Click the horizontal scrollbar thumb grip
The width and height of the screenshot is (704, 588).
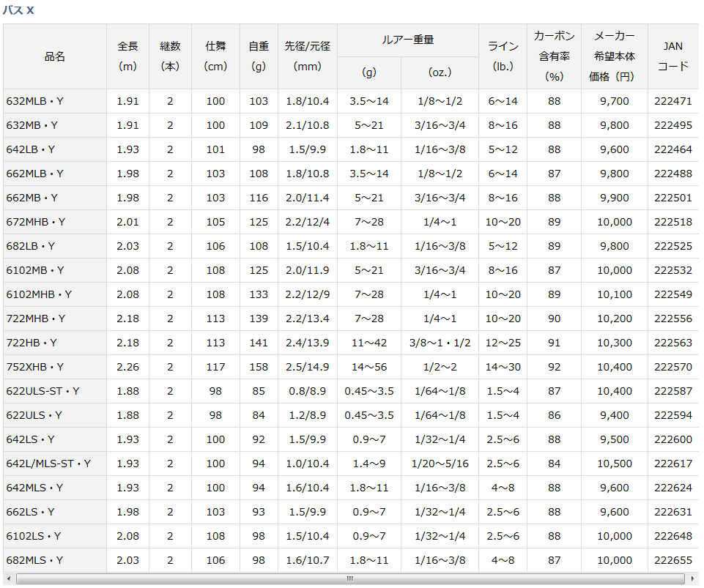[x=352, y=579]
